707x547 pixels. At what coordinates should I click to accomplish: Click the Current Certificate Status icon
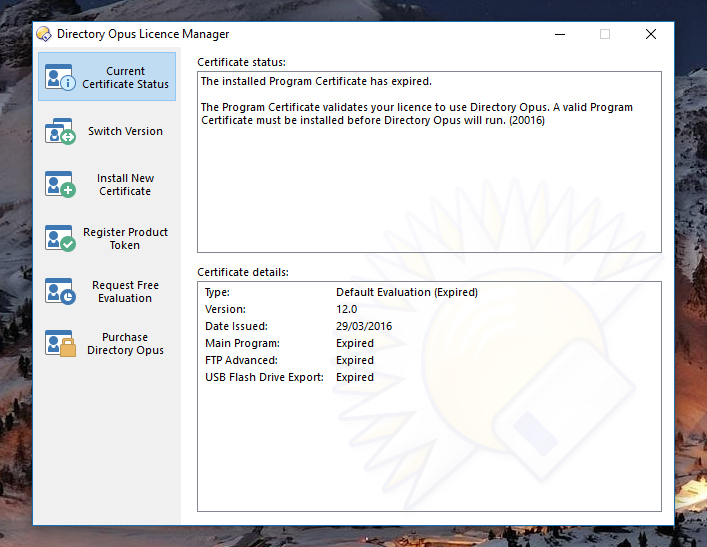(x=59, y=78)
